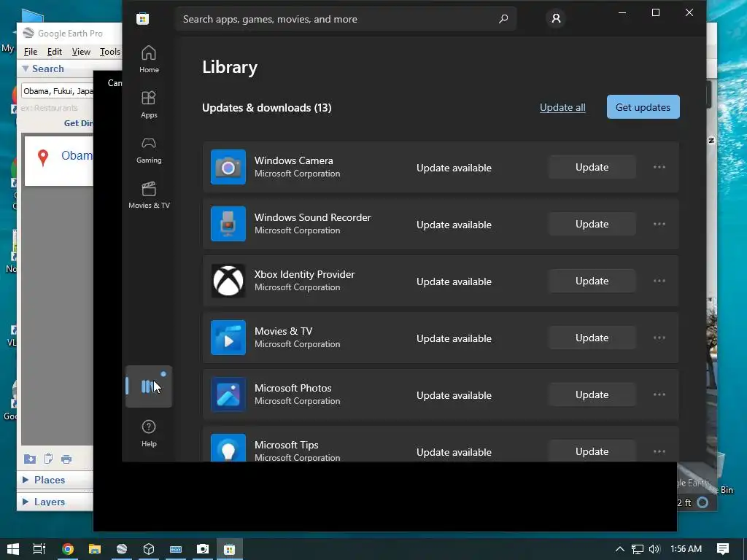This screenshot has height=560, width=747.
Task: Open Movies & TV section in sidebar
Action: (x=149, y=195)
